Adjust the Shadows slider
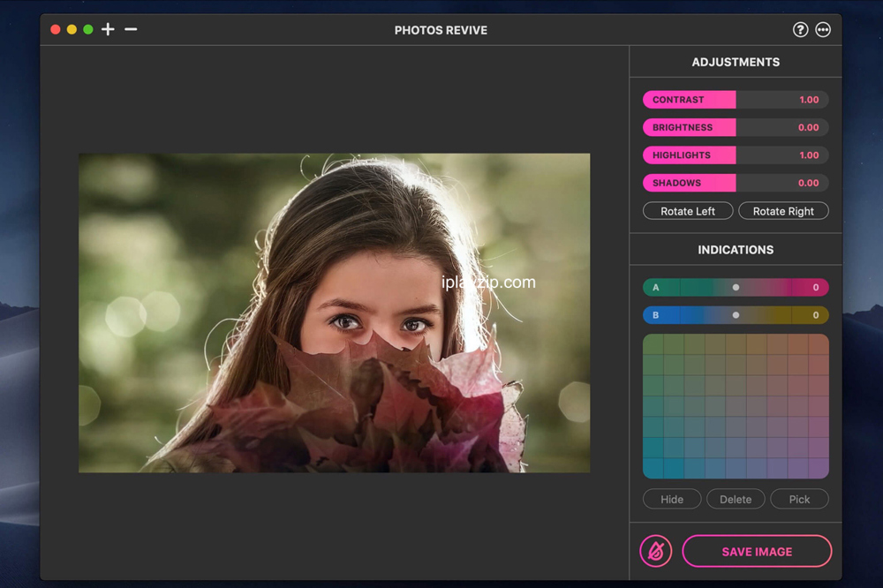Viewport: 883px width, 588px height. (x=736, y=183)
